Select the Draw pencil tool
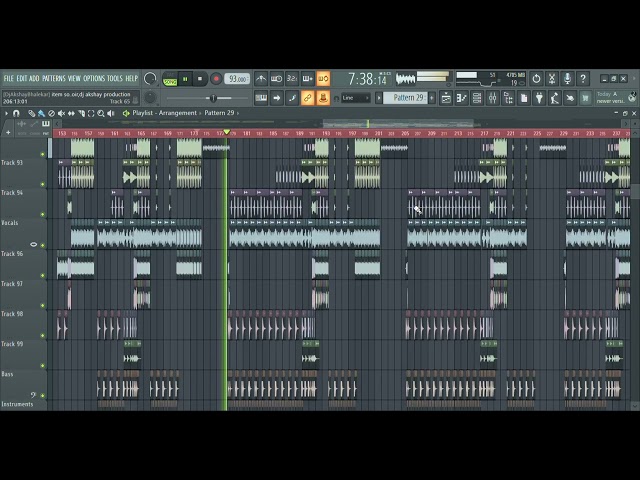 click(31, 113)
